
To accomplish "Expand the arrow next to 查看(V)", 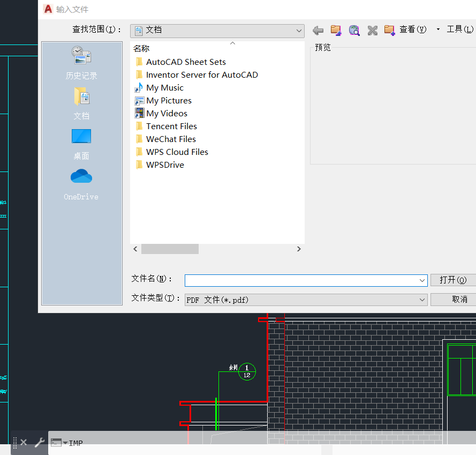I will click(437, 30).
